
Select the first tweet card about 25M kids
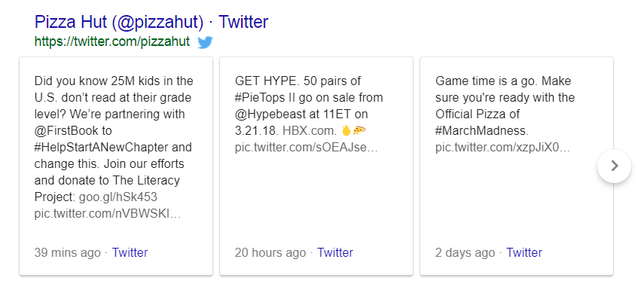116,166
